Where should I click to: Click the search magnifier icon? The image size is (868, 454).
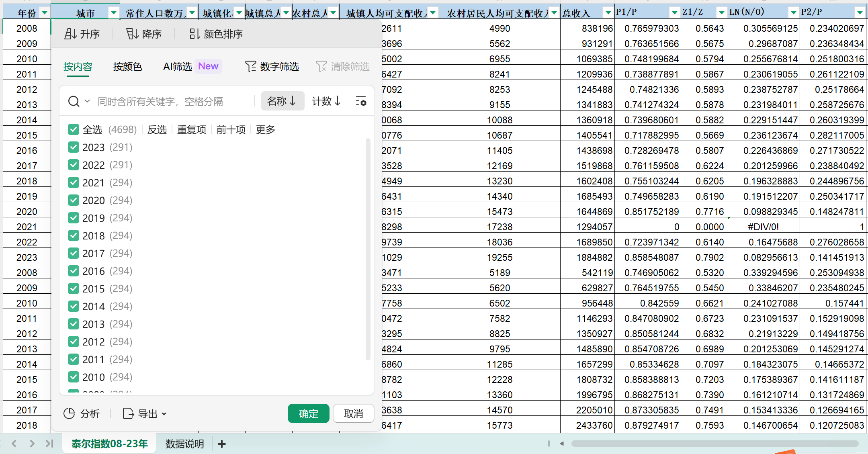point(74,101)
